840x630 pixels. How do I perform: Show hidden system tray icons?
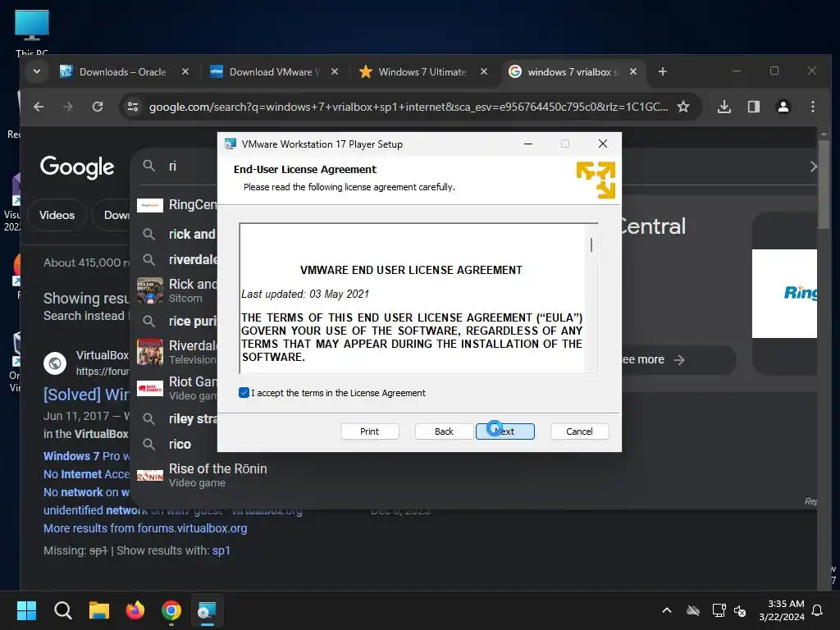(667, 610)
